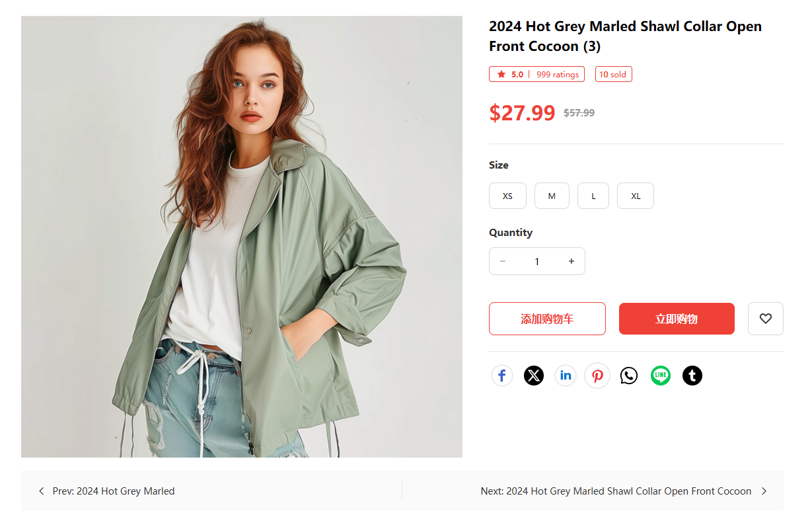812x523 pixels.
Task: Pin product on Pinterest
Action: click(597, 376)
